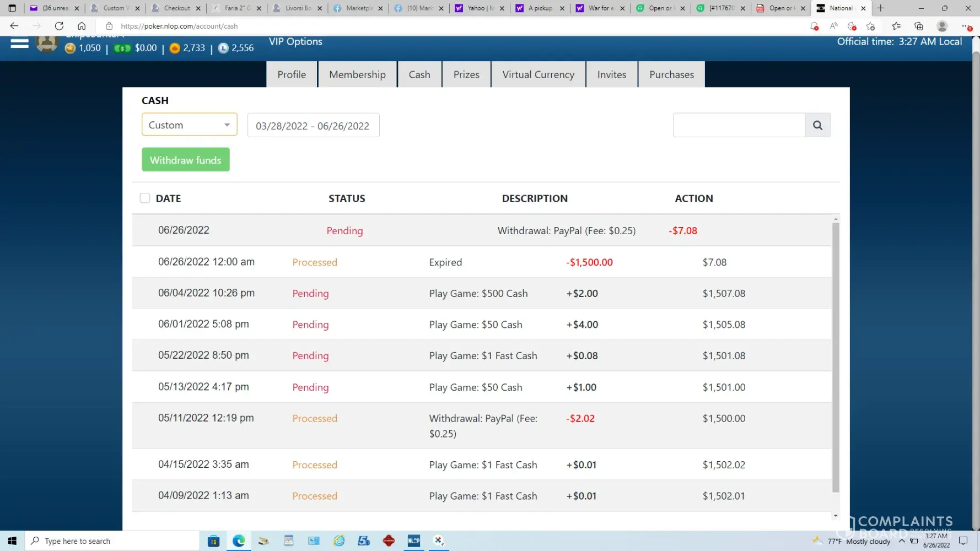Click the magnifying glass search button
980x551 pixels.
point(817,125)
